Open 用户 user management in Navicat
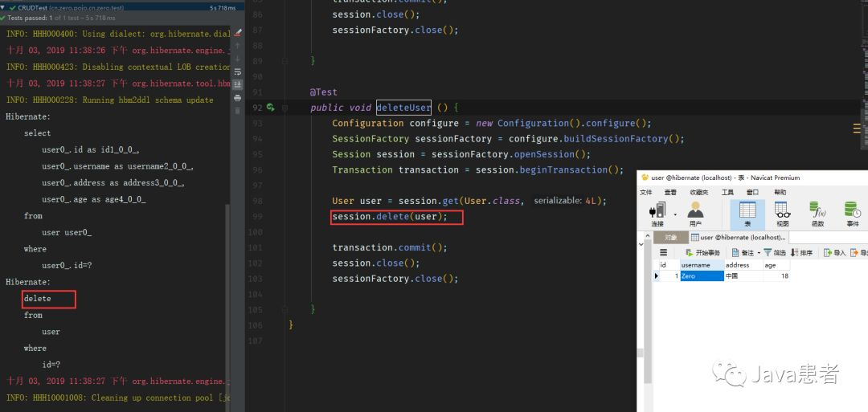 [x=695, y=214]
